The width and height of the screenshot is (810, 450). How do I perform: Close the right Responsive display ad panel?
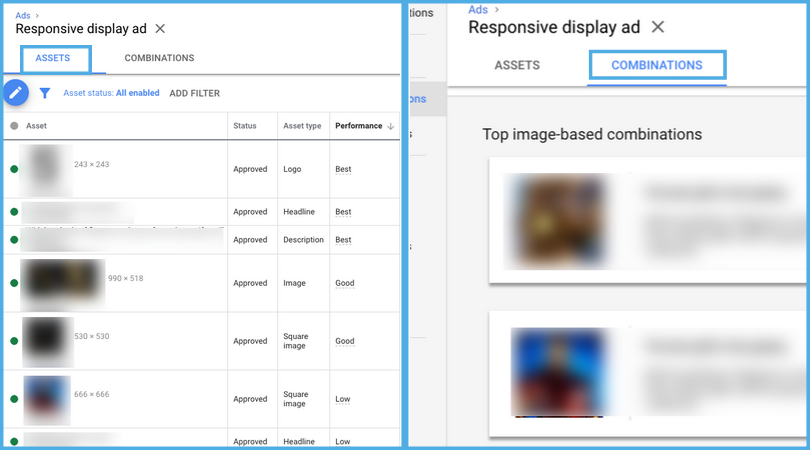[657, 27]
